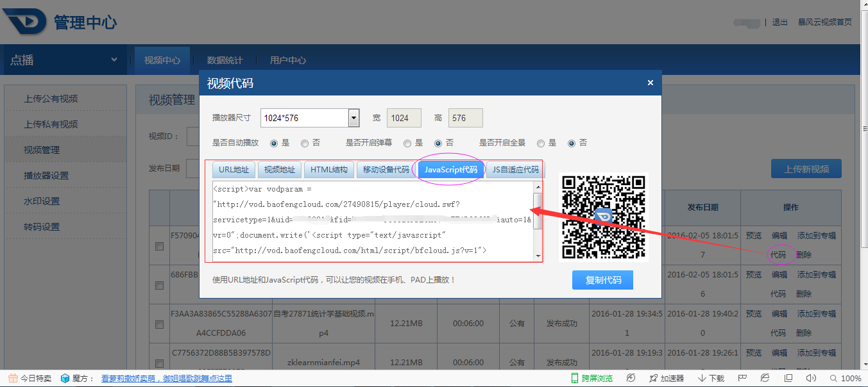
Task: Click the QR code thumbnail in the dialog
Action: tap(603, 217)
